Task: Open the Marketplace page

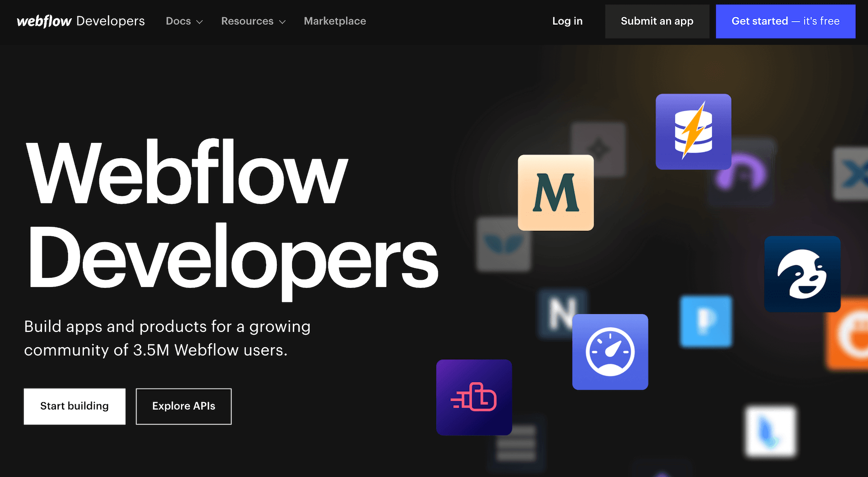Action: pyautogui.click(x=335, y=21)
